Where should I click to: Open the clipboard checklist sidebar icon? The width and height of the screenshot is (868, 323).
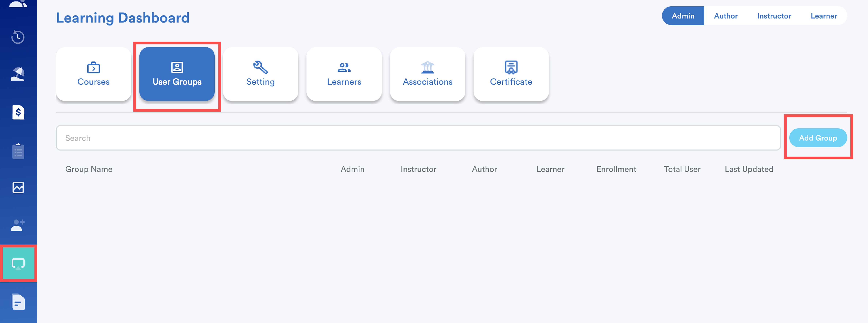(18, 151)
